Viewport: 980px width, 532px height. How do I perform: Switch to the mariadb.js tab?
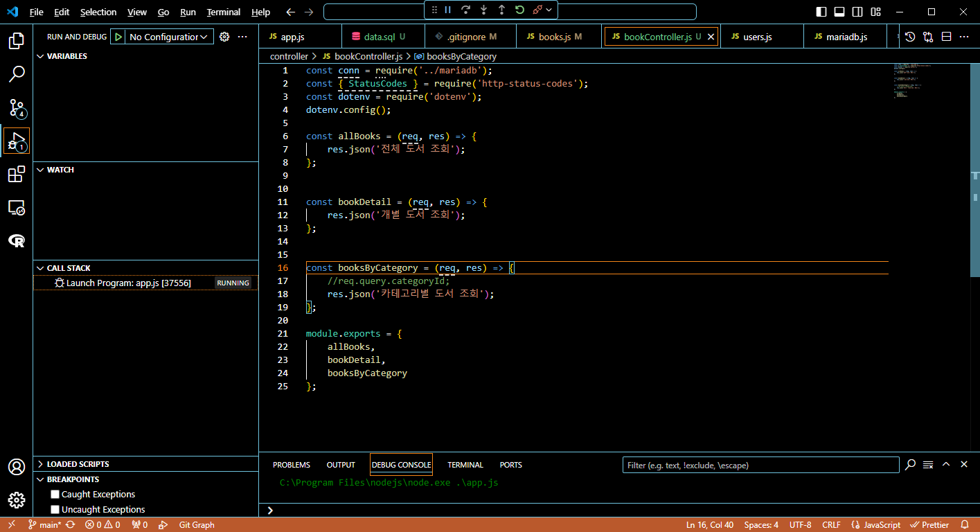[845, 37]
